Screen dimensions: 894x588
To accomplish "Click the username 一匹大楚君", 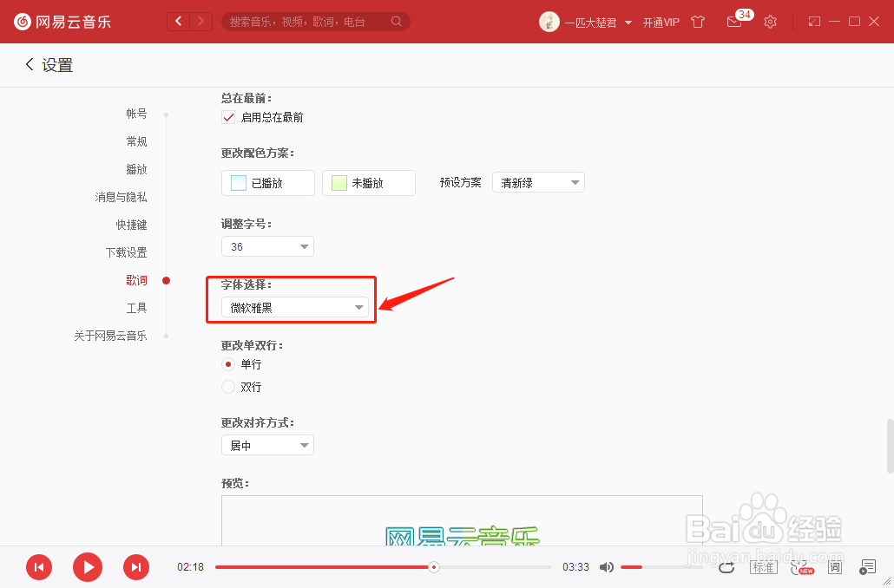I will 591,23.
